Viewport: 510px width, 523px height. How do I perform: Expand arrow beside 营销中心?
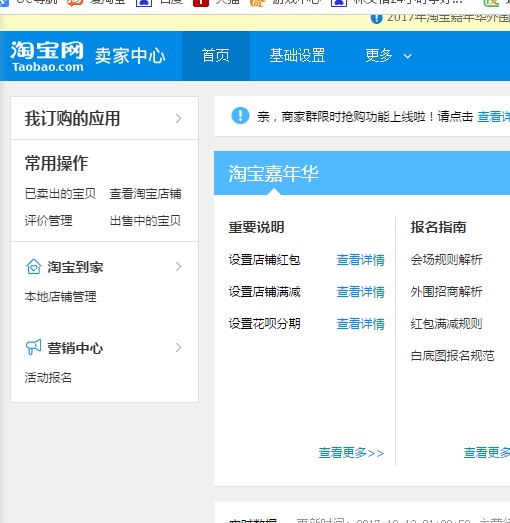click(178, 348)
